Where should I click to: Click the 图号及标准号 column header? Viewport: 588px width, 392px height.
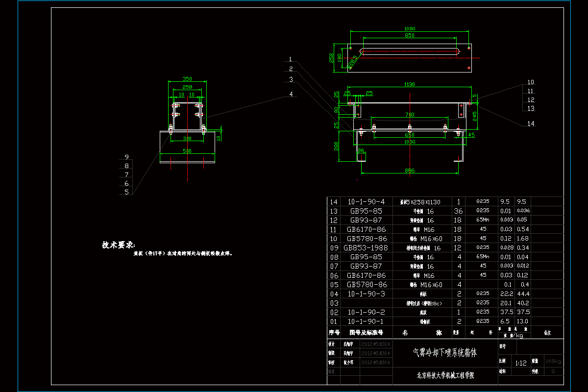click(x=367, y=332)
